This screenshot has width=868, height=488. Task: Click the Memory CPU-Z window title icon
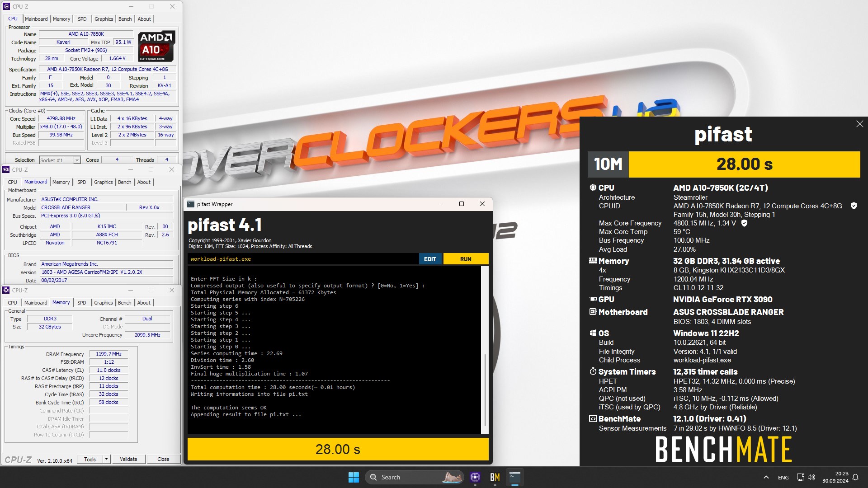point(6,290)
